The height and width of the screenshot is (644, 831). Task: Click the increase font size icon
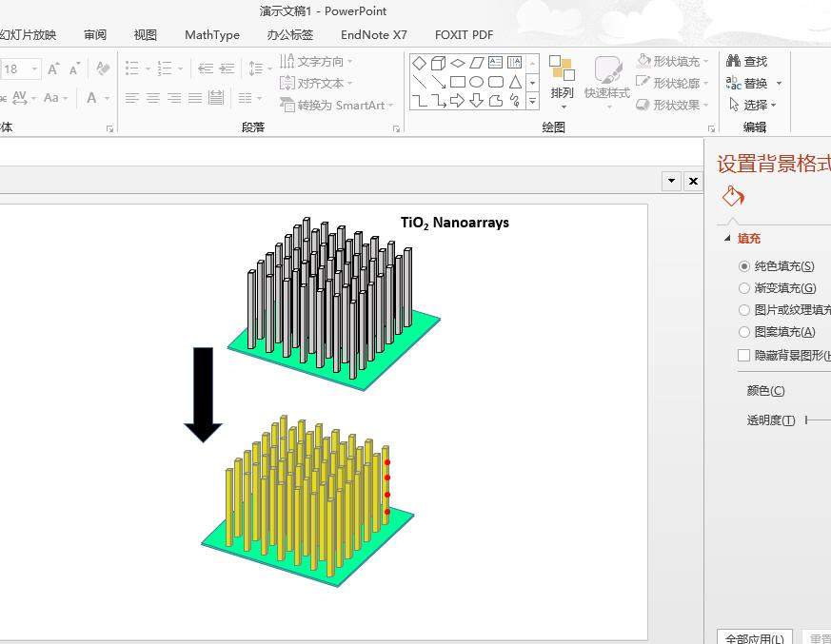54,68
